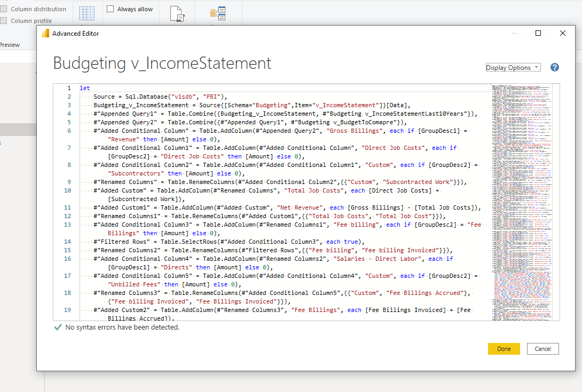Click "Fee Billings Accrued" string on line 18
Image resolution: width=582 pixels, height=392 pixels.
click(425, 293)
